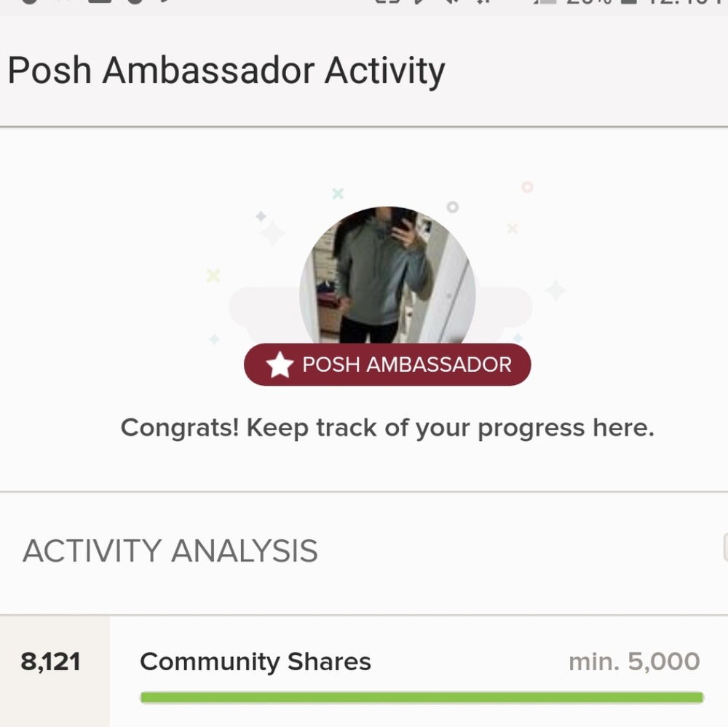Click the white star icon in the badge
Viewport: 728px width, 727px height.
pyautogui.click(x=280, y=365)
